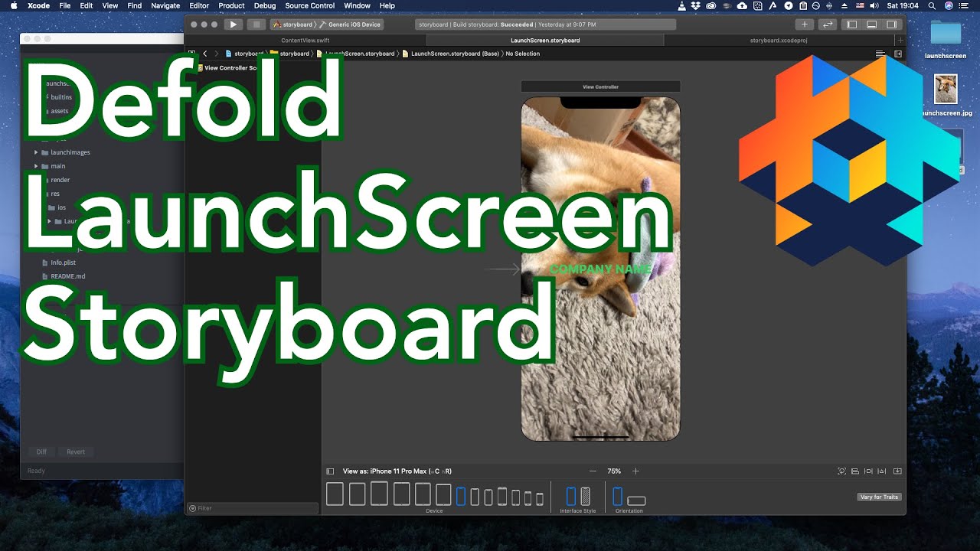Toggle the Document Outline in the canvas bar

click(x=330, y=471)
